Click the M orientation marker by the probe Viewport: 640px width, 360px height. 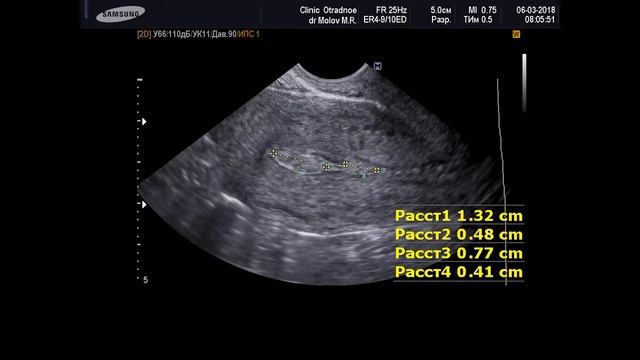[x=378, y=66]
